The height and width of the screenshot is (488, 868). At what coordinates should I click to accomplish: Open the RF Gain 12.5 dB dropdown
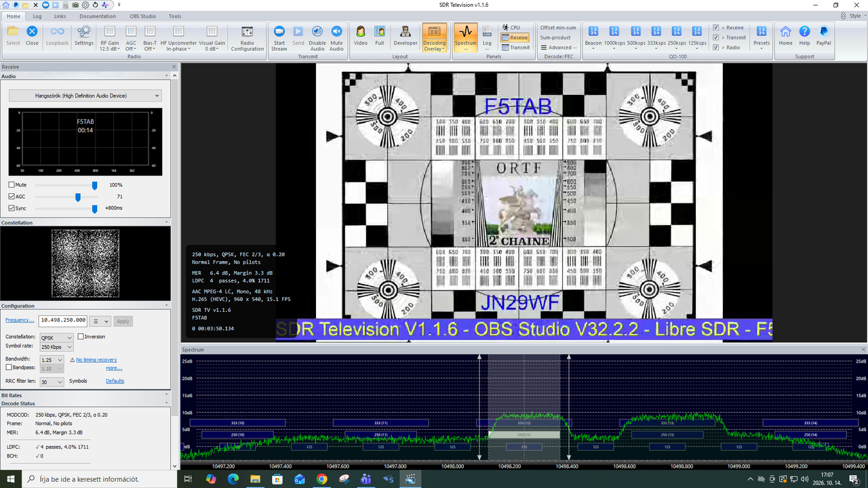click(x=109, y=38)
